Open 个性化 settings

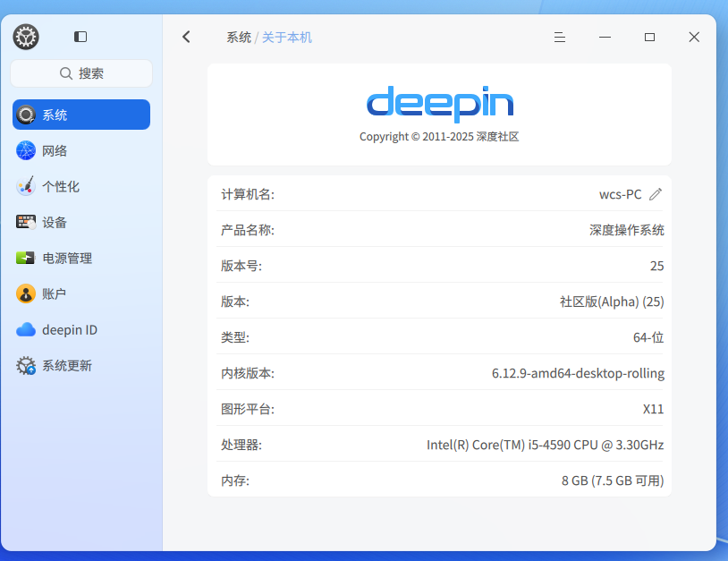pos(81,186)
